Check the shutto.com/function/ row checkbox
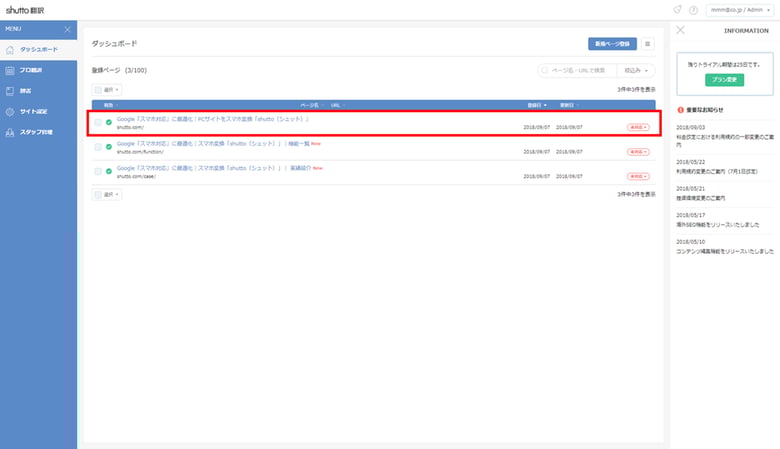Viewport: 780px width, 449px height. point(98,147)
